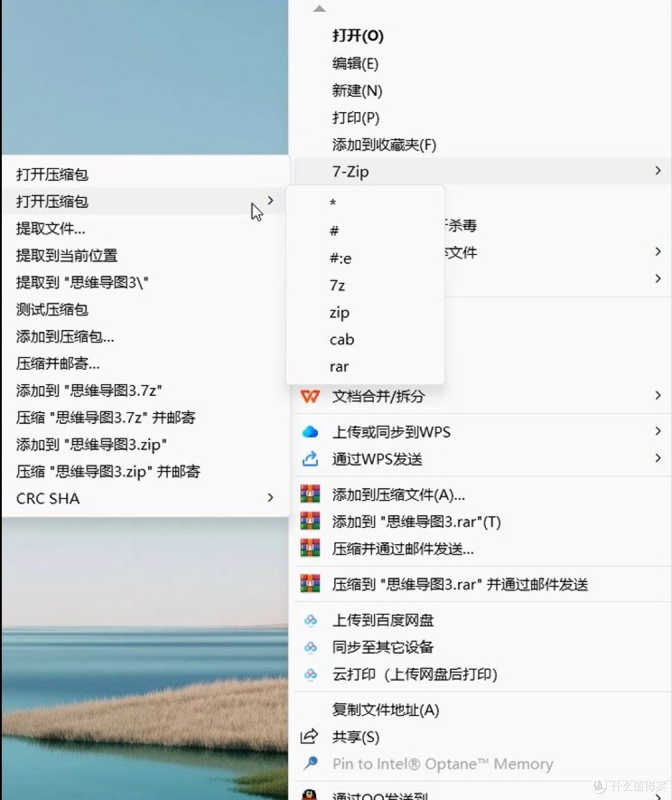Choose 添加到收藏夹(F) menu entry
The height and width of the screenshot is (800, 672).
[x=384, y=145]
